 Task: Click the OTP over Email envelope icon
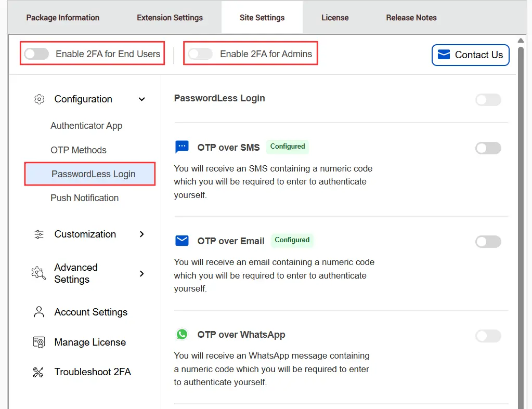181,240
